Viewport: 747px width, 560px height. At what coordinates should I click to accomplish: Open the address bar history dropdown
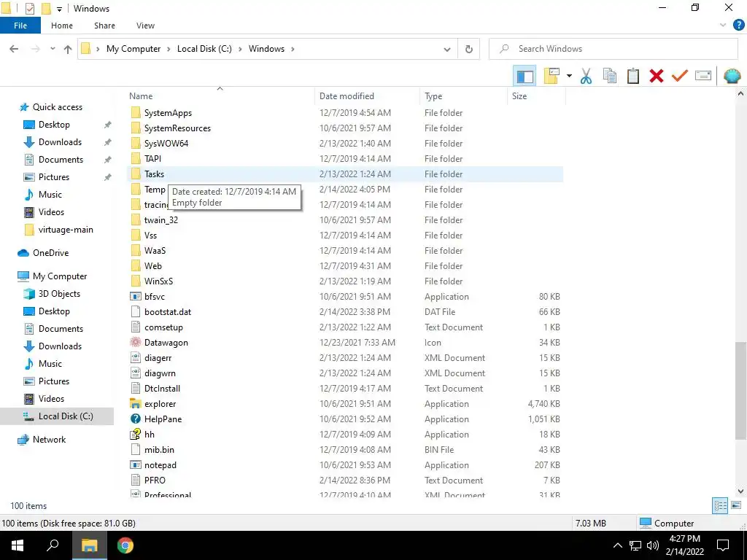447,49
